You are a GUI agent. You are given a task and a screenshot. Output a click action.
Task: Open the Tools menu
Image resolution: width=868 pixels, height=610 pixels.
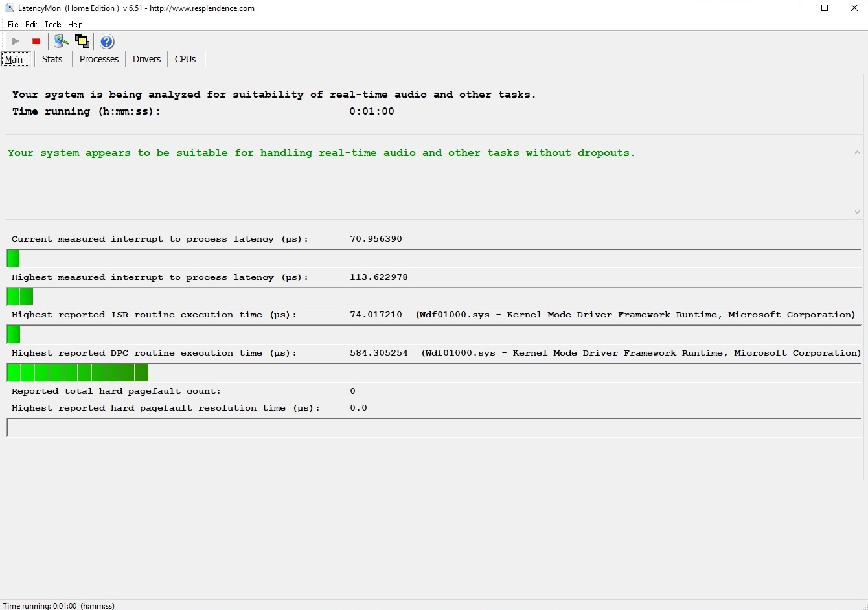(52, 25)
